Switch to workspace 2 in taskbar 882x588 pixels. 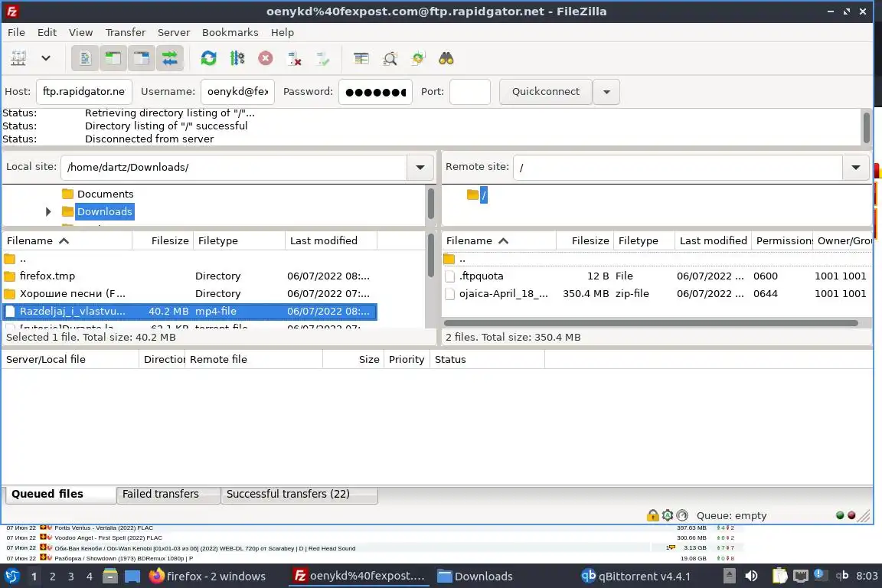tap(52, 577)
